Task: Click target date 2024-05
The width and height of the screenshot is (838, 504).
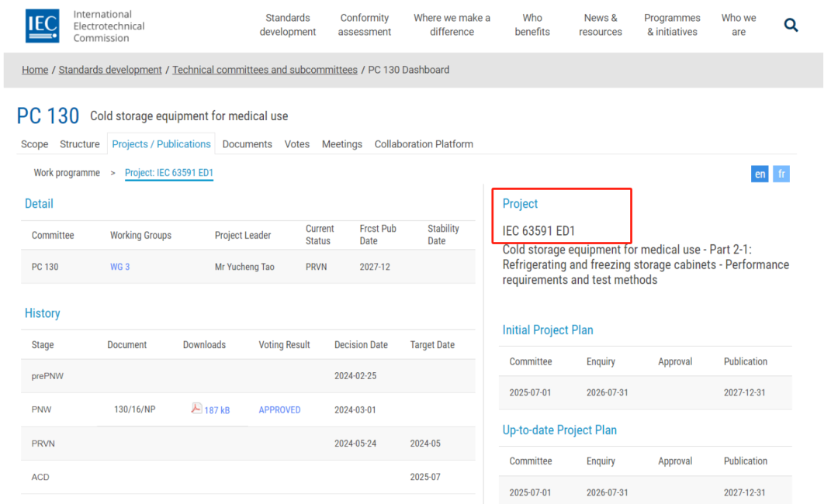Action: [425, 444]
